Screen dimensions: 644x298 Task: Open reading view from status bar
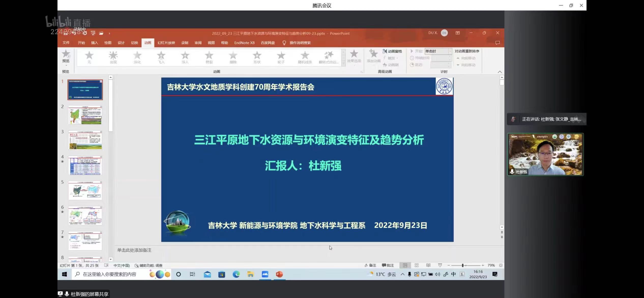428,265
